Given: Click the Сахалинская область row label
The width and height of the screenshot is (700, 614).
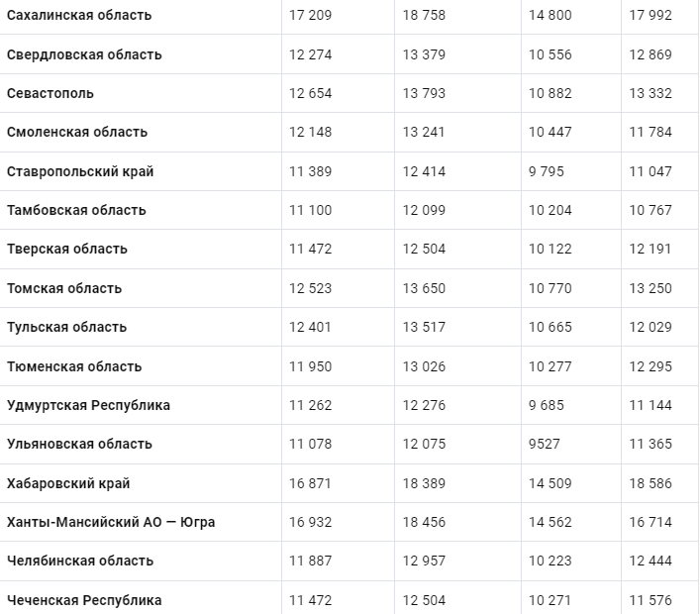Looking at the screenshot, I should [x=79, y=15].
